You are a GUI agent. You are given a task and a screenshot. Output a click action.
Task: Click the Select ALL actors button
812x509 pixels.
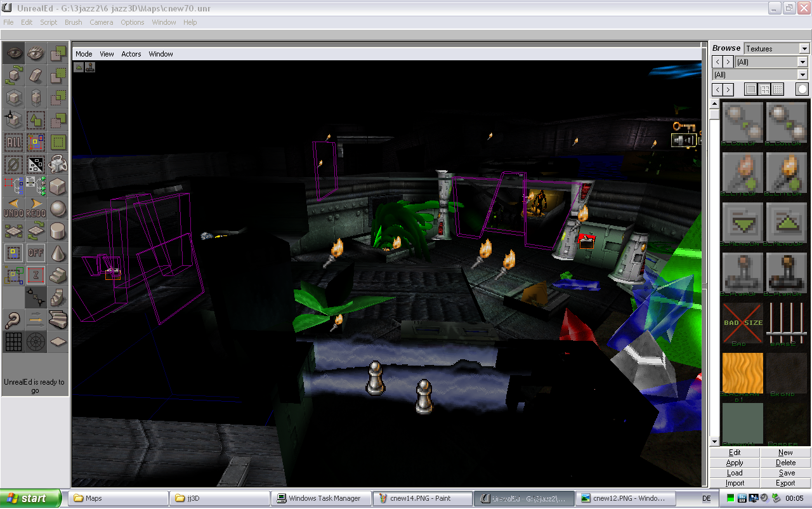[13, 142]
